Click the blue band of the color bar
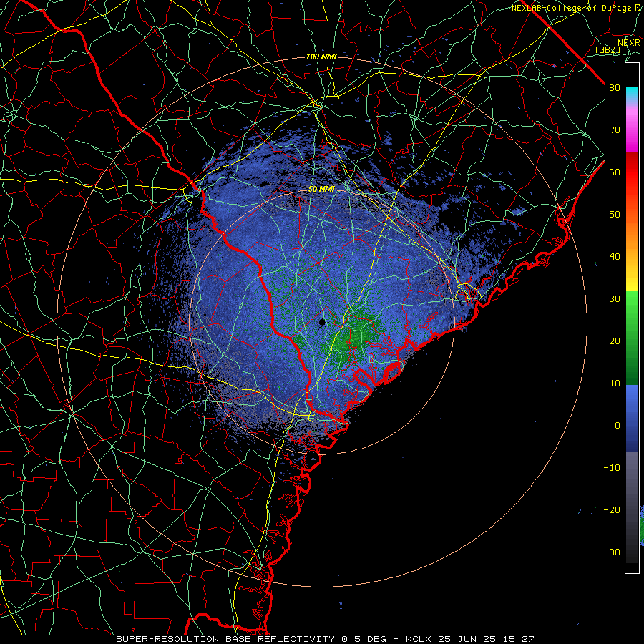644x644 pixels. tap(632, 418)
